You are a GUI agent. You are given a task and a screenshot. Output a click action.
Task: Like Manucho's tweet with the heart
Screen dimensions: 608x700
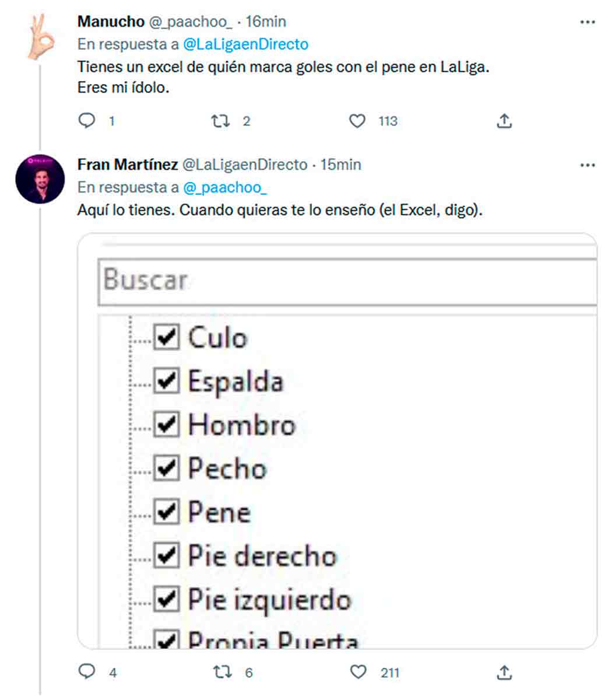(x=357, y=121)
